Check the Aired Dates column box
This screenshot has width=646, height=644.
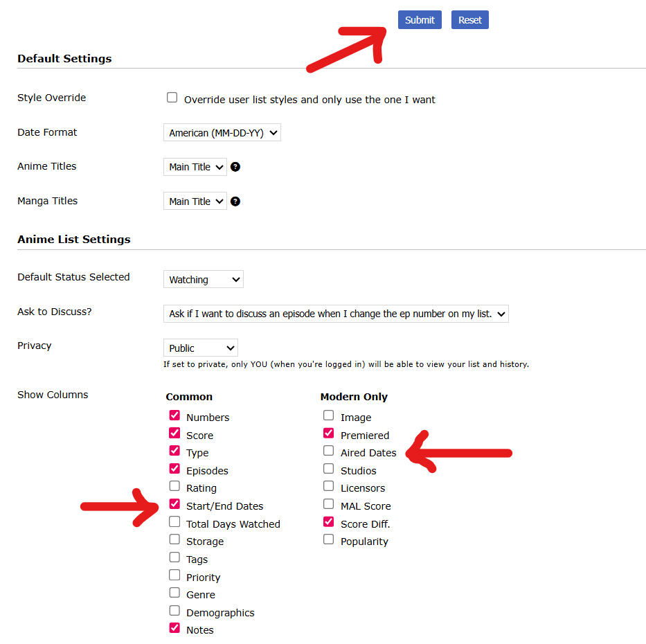(328, 451)
